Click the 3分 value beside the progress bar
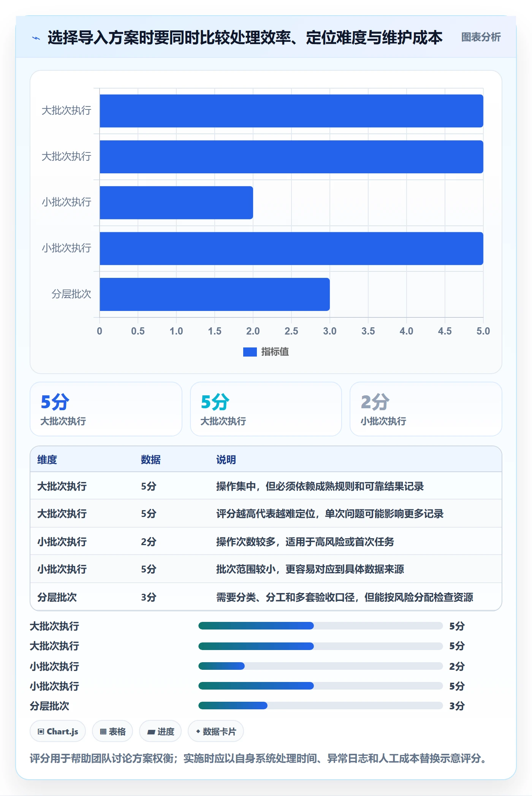The image size is (532, 796). point(457,706)
